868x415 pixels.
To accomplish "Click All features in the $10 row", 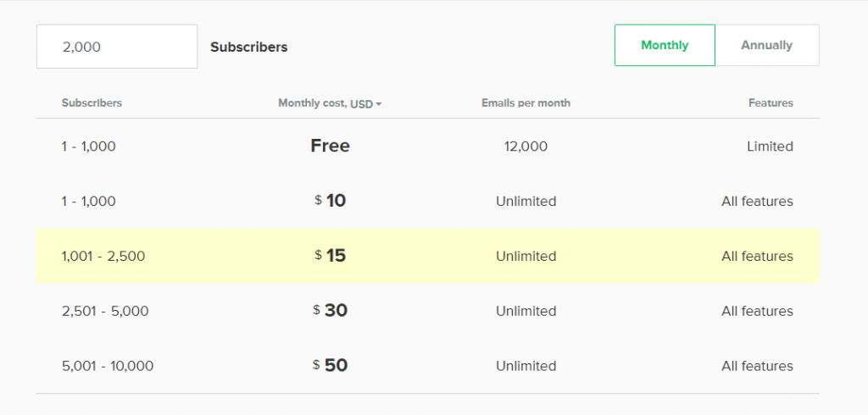I will click(x=757, y=202).
